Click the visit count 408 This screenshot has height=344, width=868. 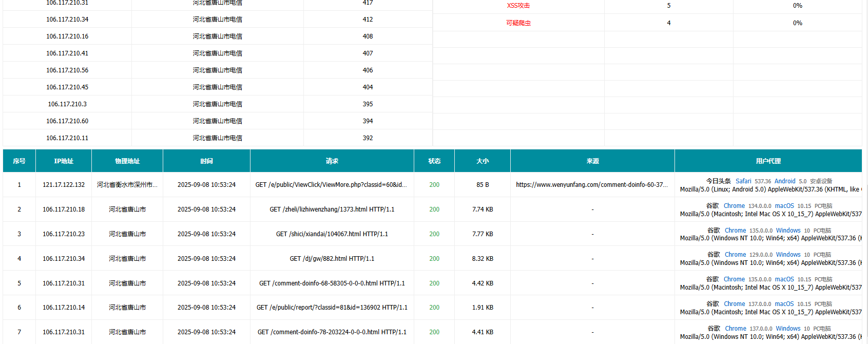(368, 36)
